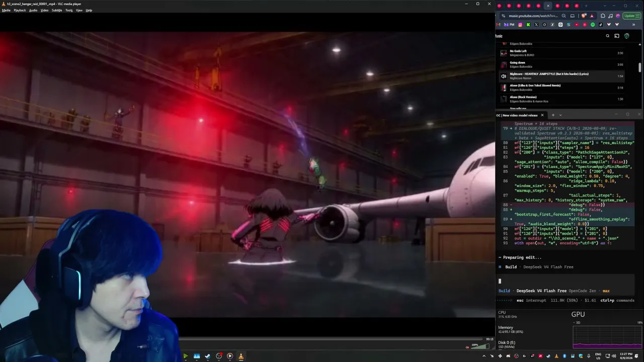Open the Instagram bookmark
Viewport: 644px width, 362px height.
520,25
